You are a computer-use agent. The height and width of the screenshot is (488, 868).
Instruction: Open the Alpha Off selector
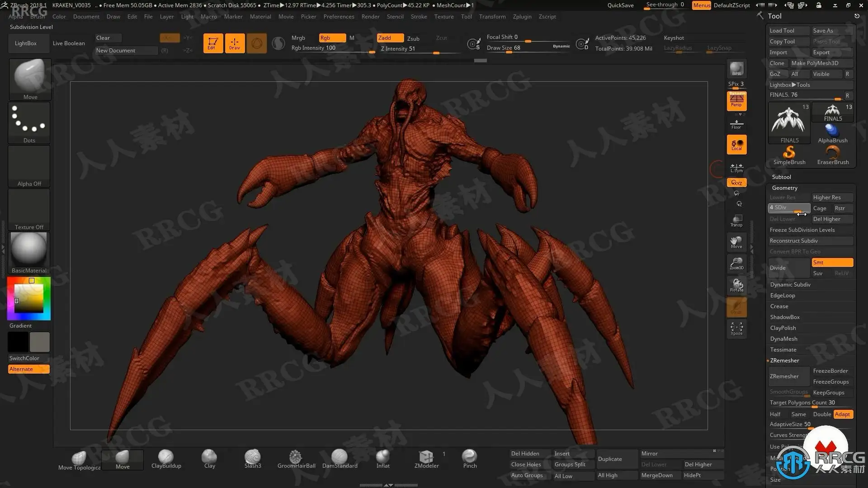[29, 166]
